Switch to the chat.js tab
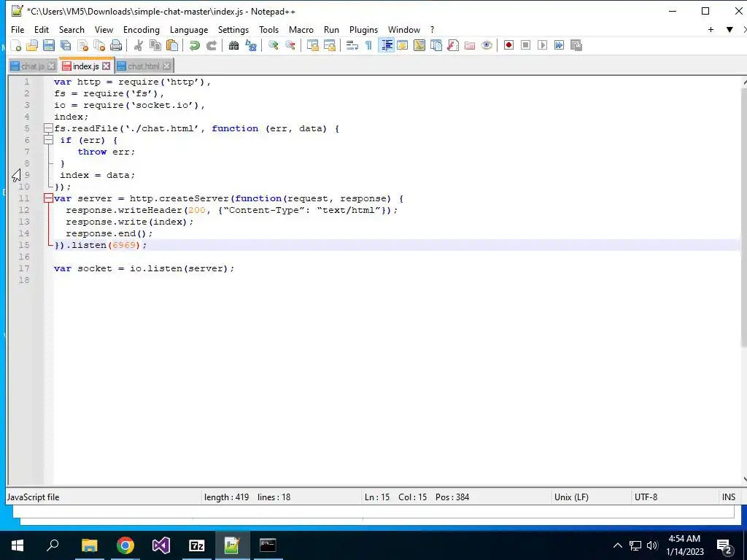747x560 pixels. [32, 66]
